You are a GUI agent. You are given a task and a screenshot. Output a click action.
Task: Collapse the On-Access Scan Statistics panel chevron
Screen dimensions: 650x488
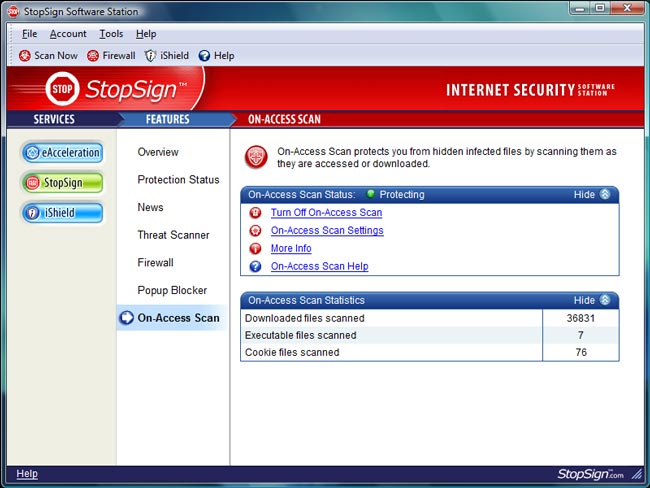(605, 300)
